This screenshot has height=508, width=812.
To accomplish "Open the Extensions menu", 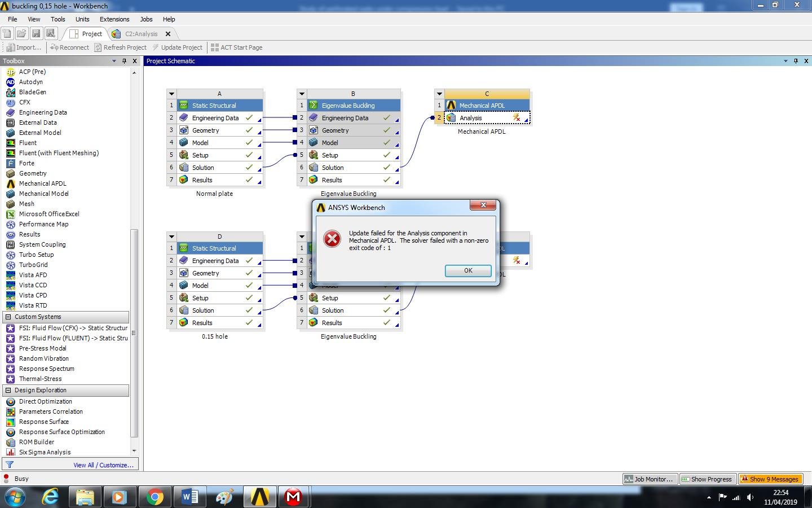I will (x=114, y=19).
